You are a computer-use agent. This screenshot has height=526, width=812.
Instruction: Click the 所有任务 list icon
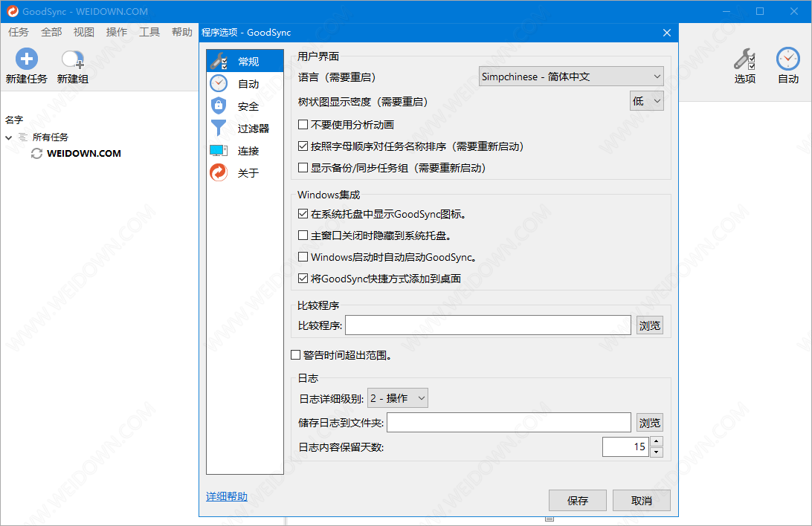[23, 137]
